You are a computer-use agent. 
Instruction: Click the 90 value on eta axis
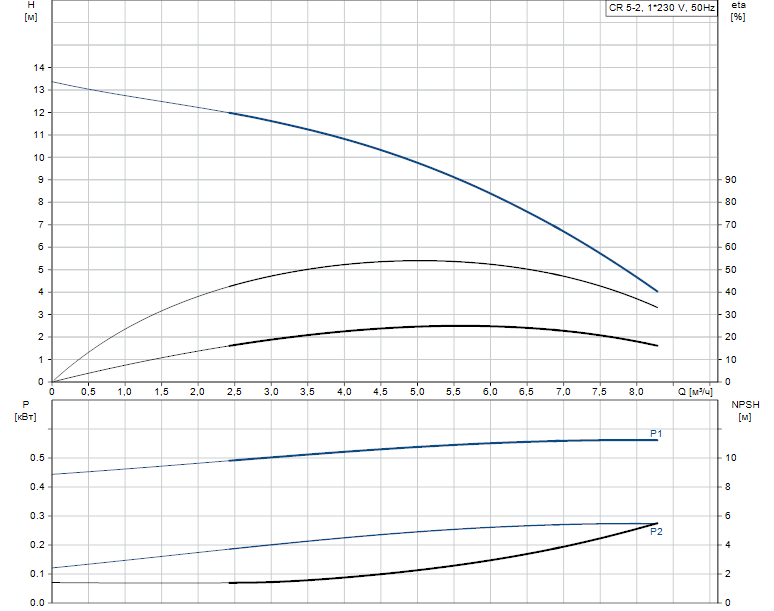[730, 180]
